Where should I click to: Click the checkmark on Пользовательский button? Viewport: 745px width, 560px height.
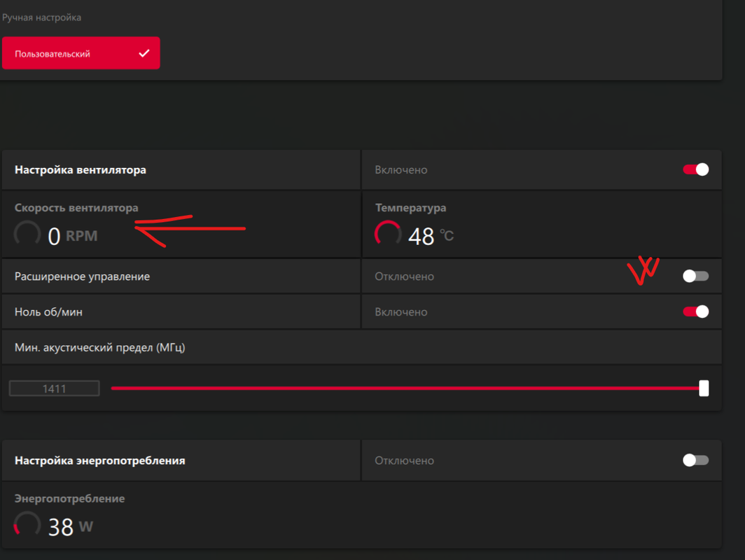(144, 53)
